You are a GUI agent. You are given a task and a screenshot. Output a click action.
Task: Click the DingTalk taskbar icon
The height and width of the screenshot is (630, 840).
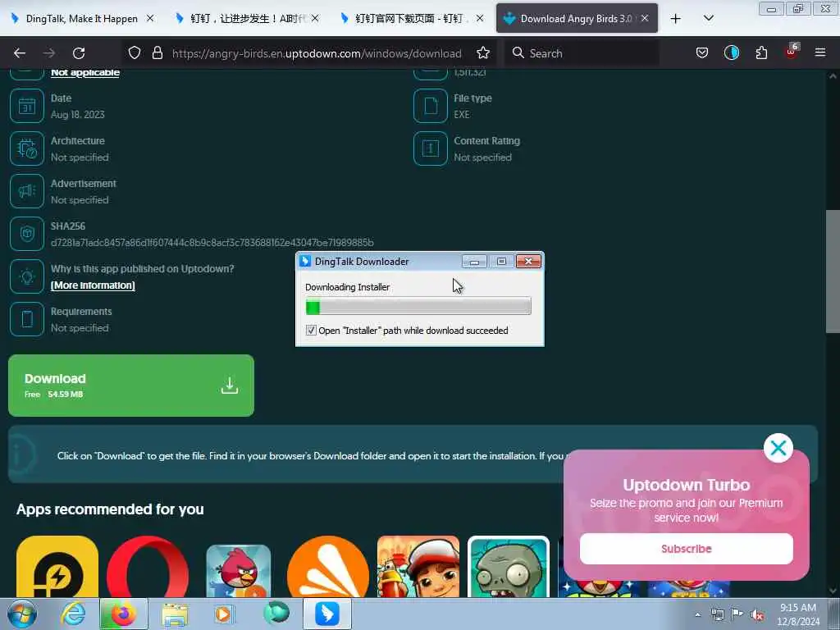pos(327,614)
